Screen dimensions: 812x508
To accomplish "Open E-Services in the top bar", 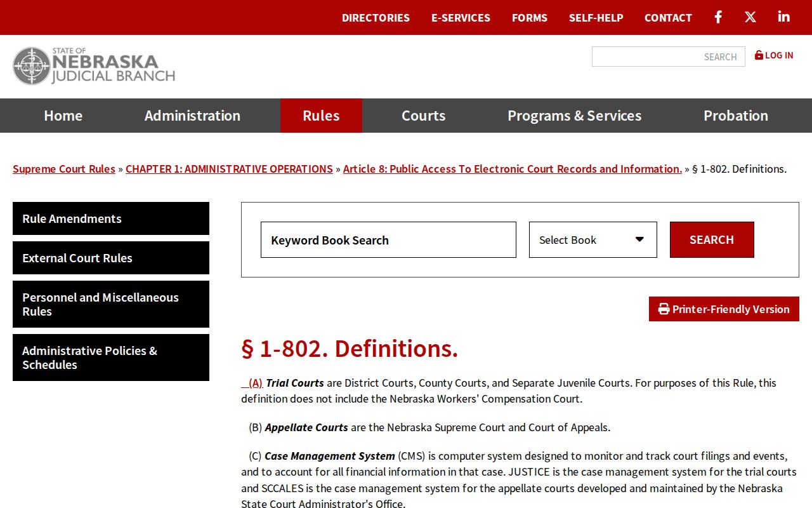I will click(x=461, y=18).
